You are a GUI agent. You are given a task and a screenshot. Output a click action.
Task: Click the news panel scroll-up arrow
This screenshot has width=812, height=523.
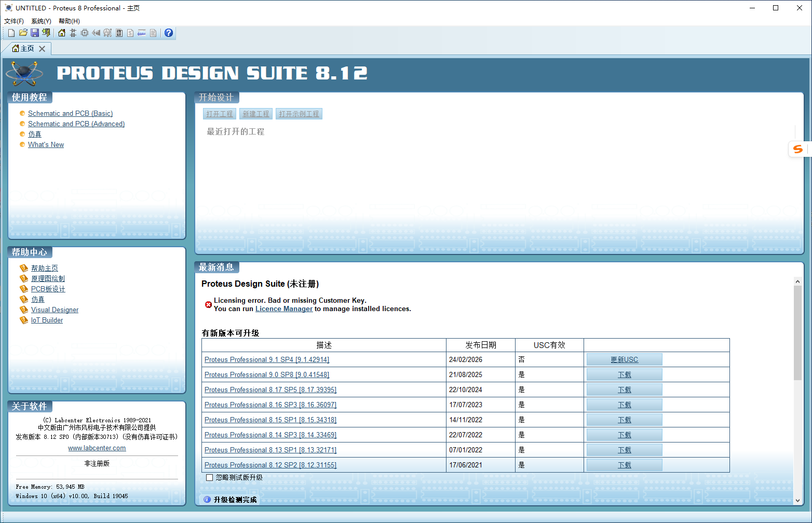point(797,281)
